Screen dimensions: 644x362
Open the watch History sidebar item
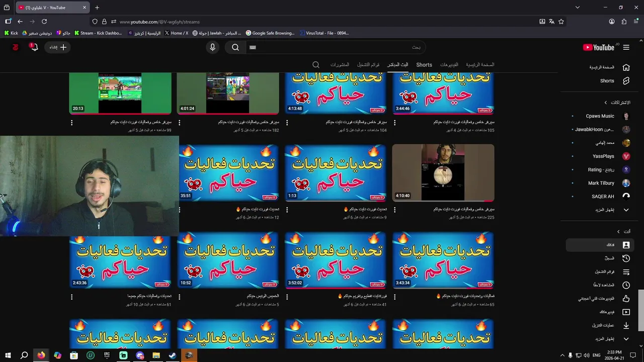tap(601, 258)
